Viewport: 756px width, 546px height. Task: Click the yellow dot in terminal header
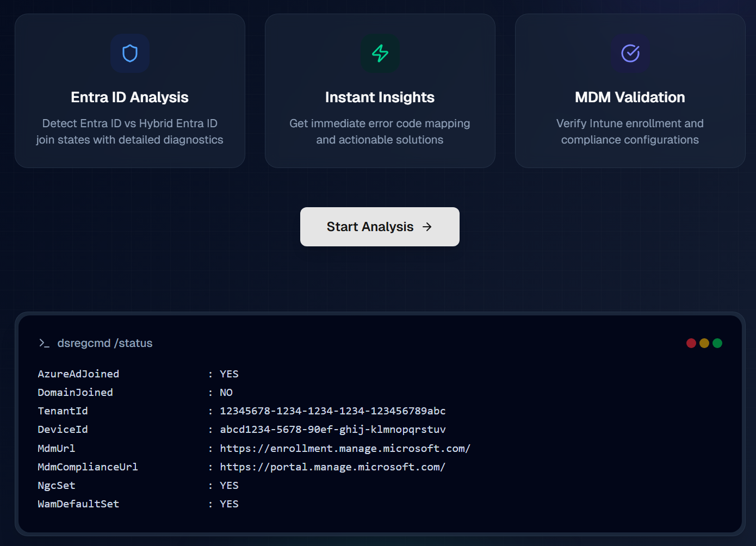(704, 343)
